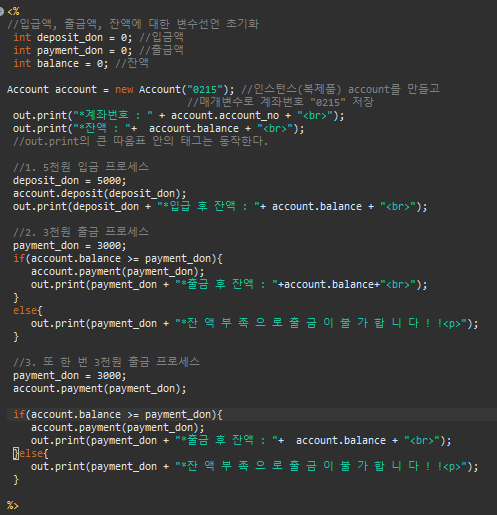Click the comment '//1. 5천원 입금 프로세스'
The height and width of the screenshot is (515, 497).
(81, 167)
